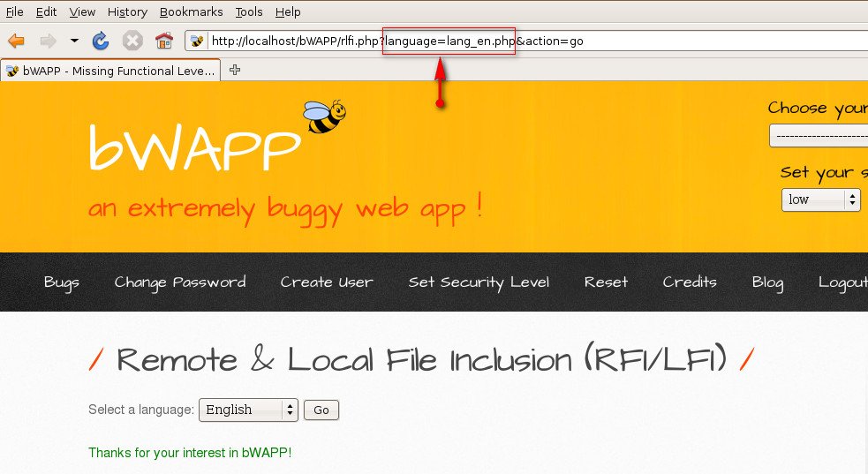Expand the Choose your bug dropdown
Viewport: 868px width, 474px height.
(819, 136)
